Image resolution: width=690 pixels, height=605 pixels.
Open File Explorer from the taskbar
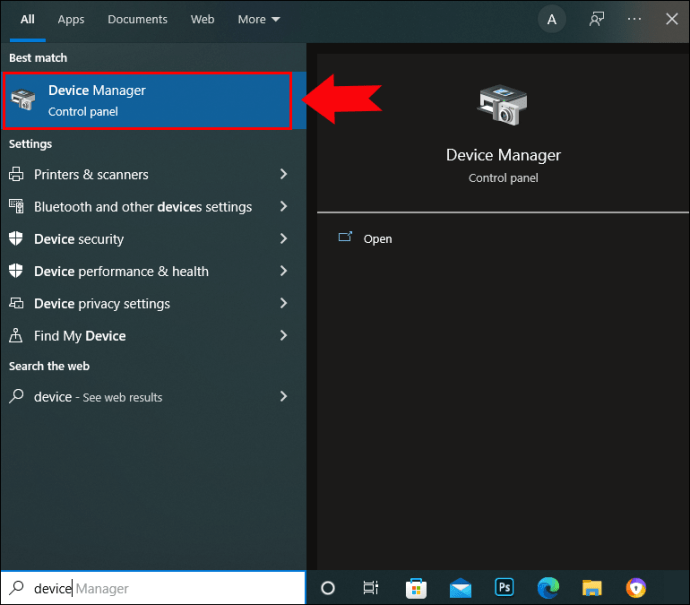coord(592,588)
